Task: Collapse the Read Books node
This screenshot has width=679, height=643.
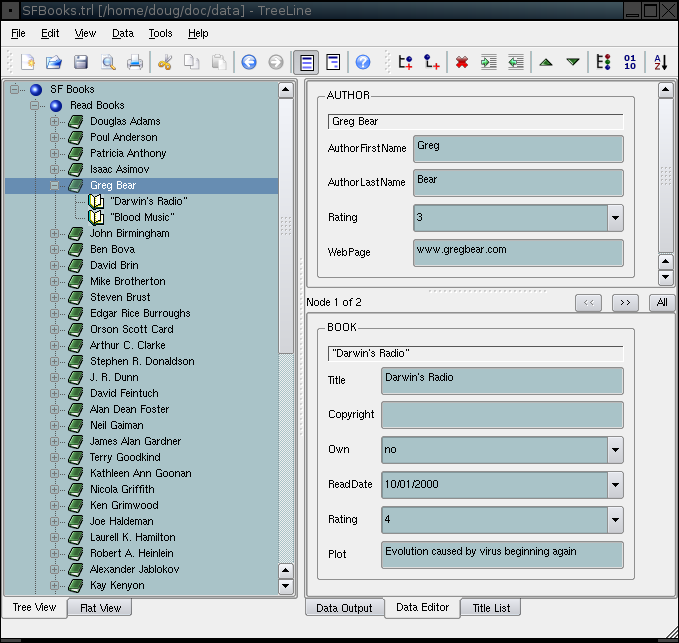Action: tap(35, 105)
